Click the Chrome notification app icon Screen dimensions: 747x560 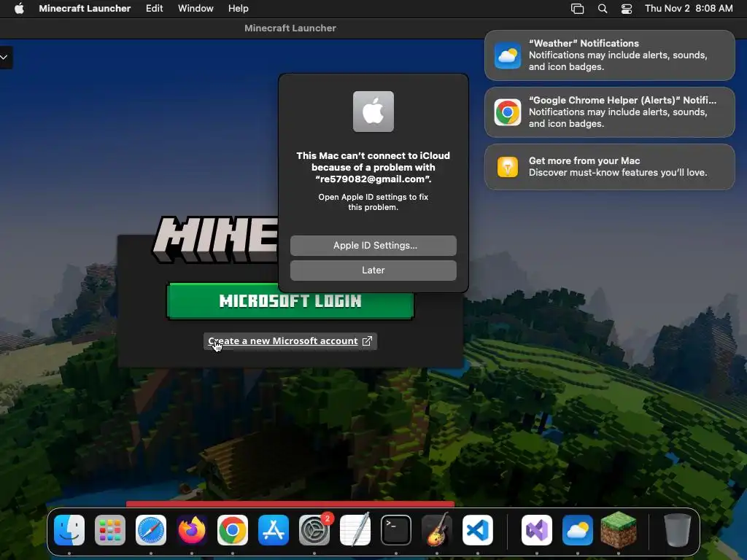pos(508,112)
